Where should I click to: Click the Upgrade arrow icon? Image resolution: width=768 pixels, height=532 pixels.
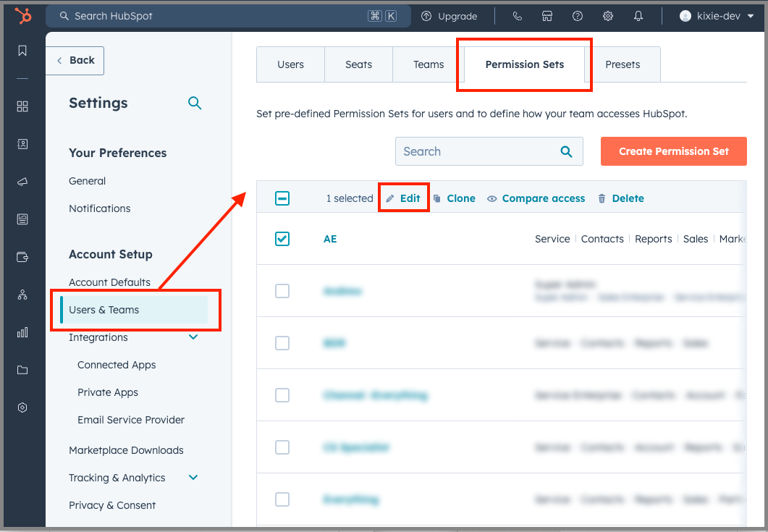426,16
